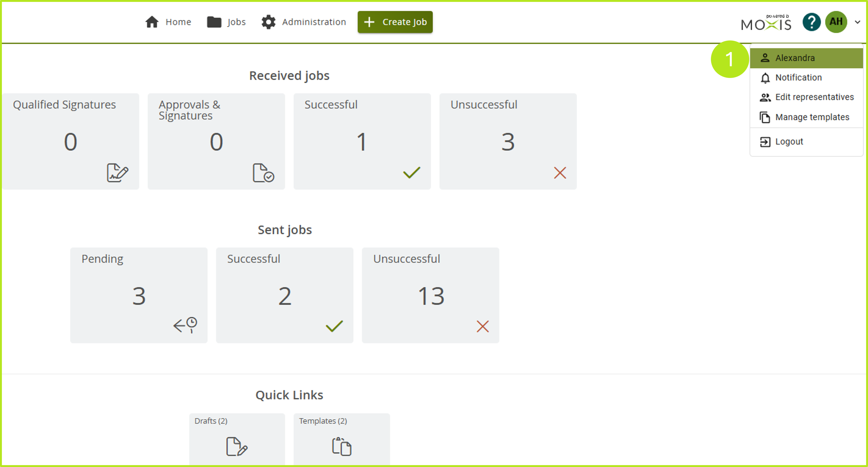The height and width of the screenshot is (467, 868).
Task: Open Manage templates from user menu
Action: (812, 117)
